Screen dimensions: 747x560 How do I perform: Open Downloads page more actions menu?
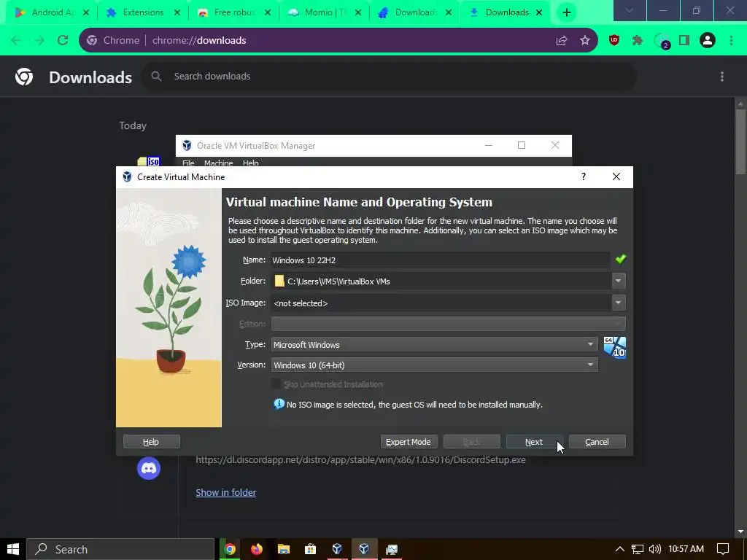[722, 77]
